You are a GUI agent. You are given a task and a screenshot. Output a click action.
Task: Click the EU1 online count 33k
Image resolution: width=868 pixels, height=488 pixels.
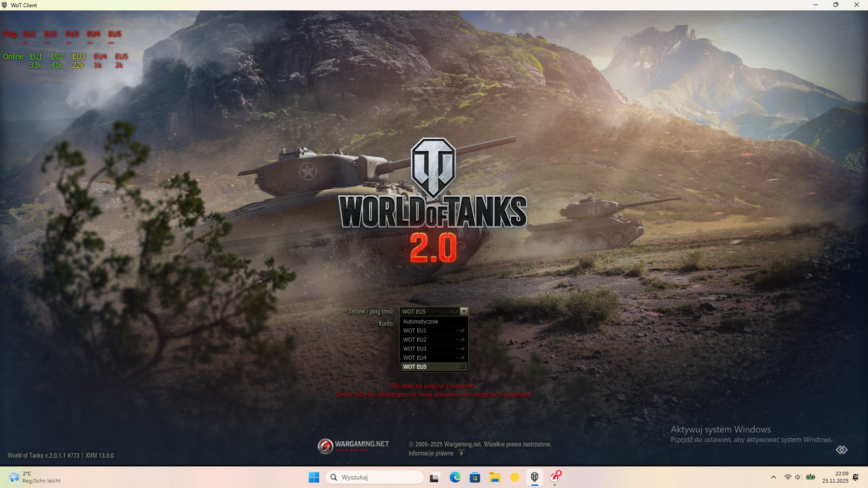click(36, 65)
